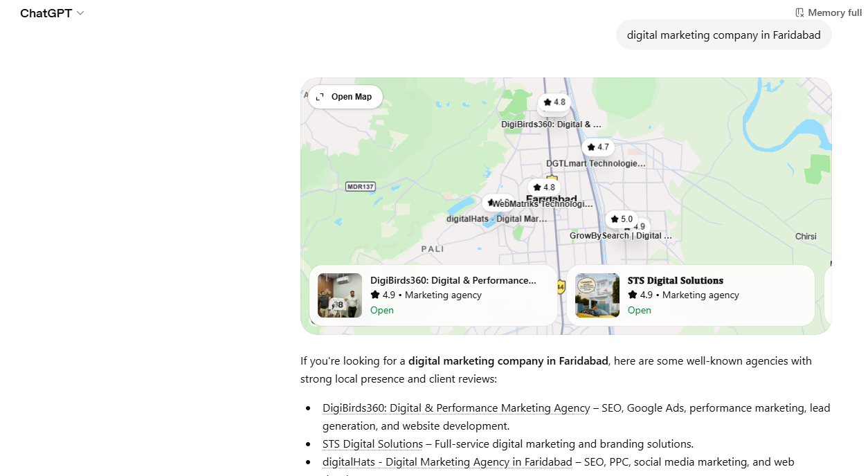
Task: Click the 5.0 rating map pin
Action: click(x=622, y=219)
